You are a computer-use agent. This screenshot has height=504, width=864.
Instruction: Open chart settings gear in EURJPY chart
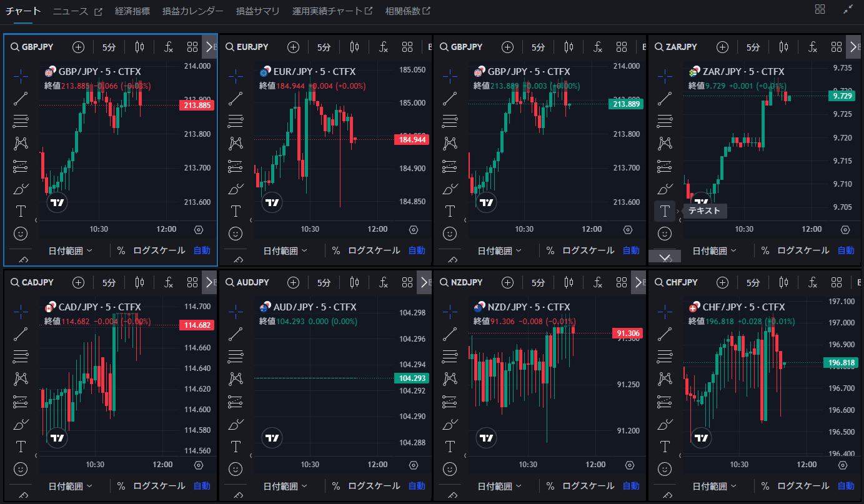click(x=414, y=229)
